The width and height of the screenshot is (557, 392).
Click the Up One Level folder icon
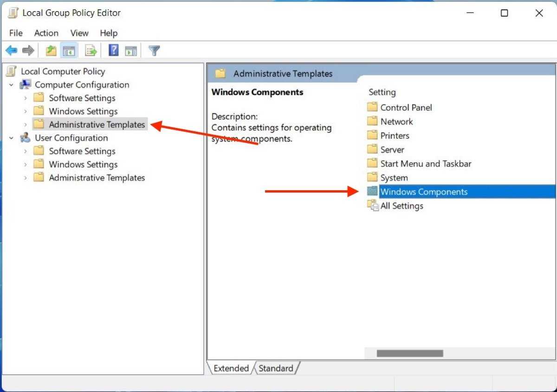coord(51,51)
